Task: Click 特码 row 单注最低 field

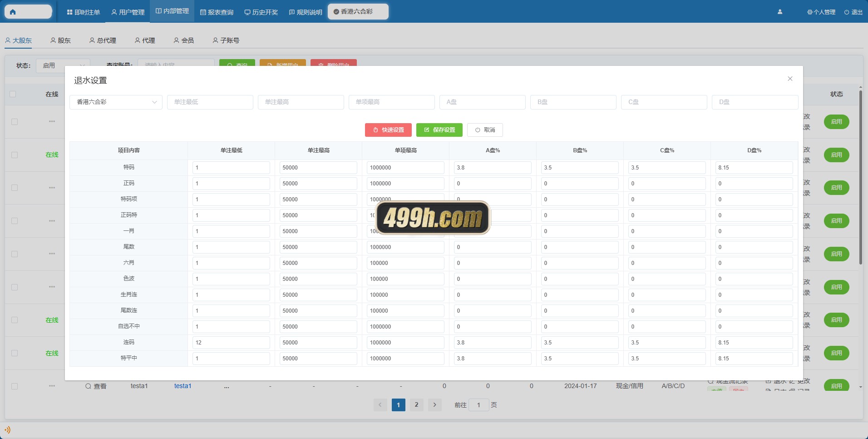Action: coord(231,168)
